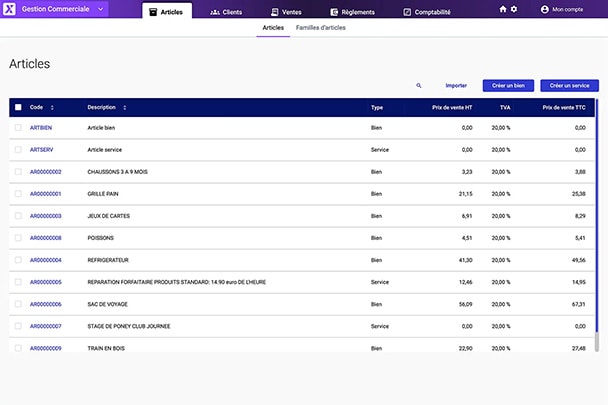Check the ARTBIEN row checkbox

point(18,127)
